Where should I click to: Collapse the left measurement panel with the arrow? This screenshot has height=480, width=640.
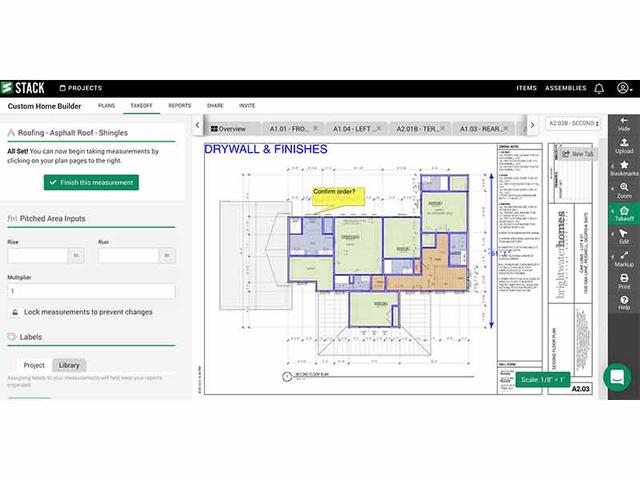pos(199,127)
